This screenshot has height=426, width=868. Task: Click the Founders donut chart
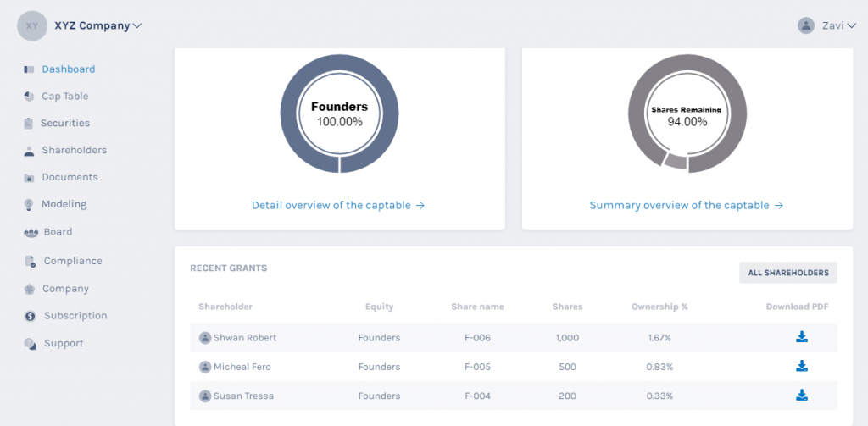point(339,113)
